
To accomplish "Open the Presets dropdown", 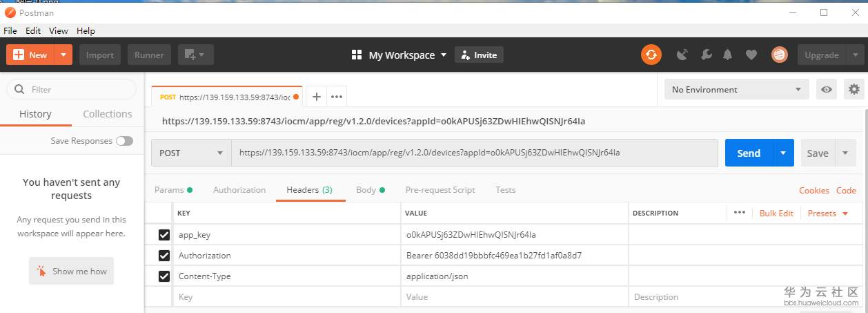I will [827, 214].
